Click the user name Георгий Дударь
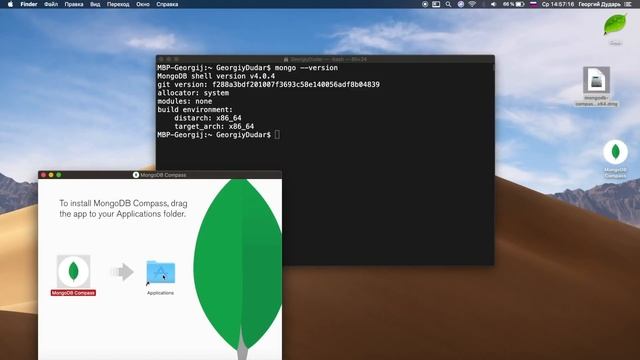This screenshot has height=360, width=640. 600,4
